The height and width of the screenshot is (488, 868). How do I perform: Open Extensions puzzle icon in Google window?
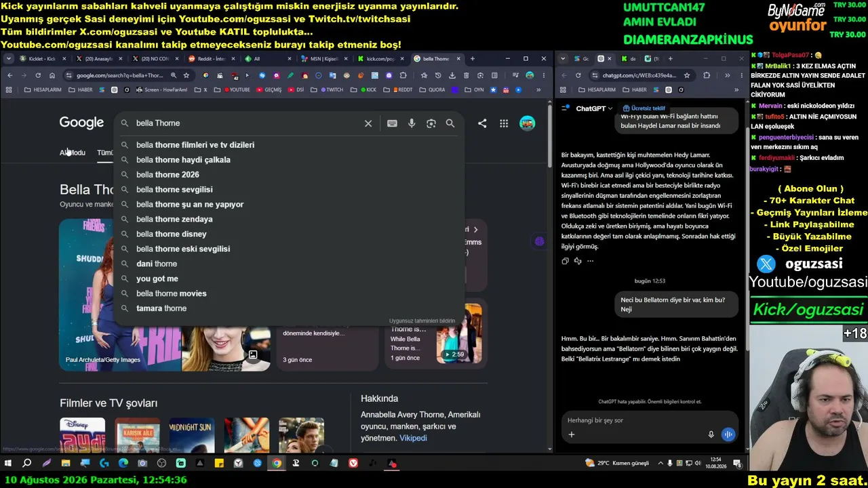pyautogui.click(x=403, y=75)
